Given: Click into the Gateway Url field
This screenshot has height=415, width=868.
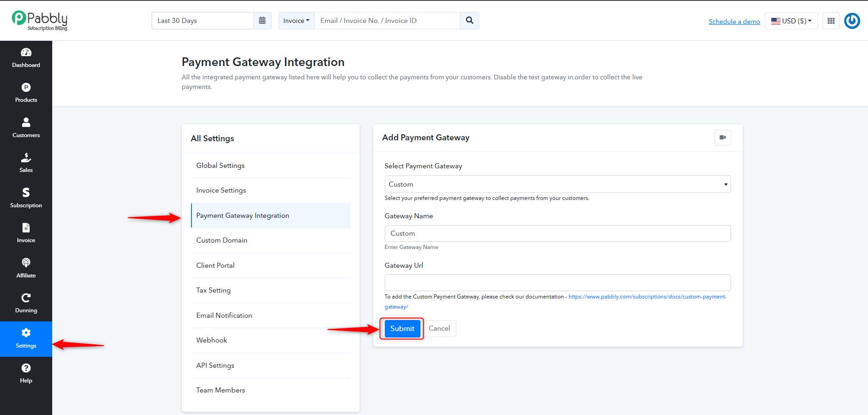Looking at the screenshot, I should (x=557, y=282).
